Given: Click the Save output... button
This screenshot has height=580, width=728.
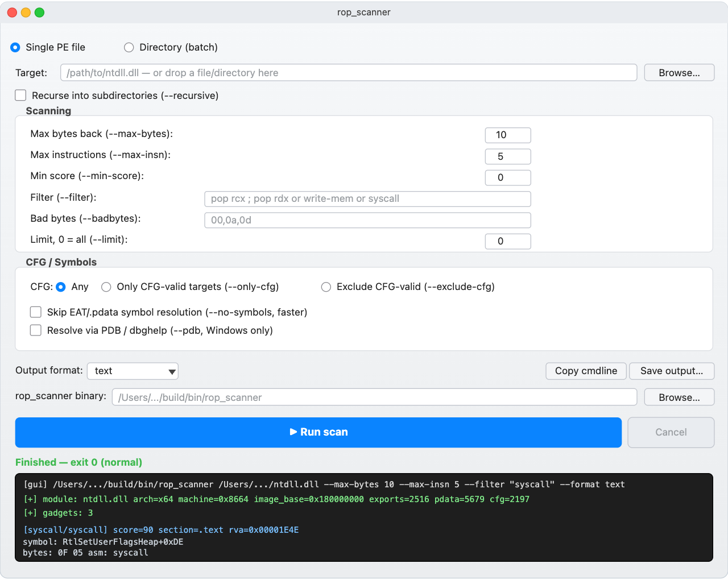Looking at the screenshot, I should tap(672, 371).
